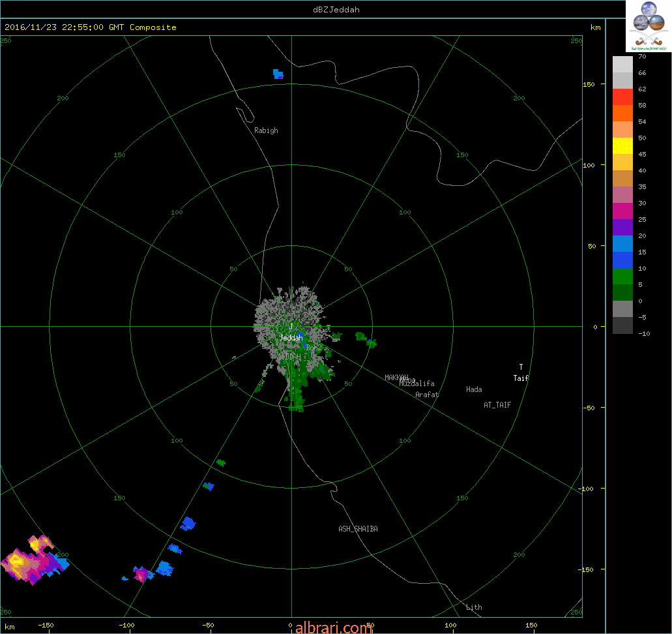Click the AT_TAIF map label
This screenshot has height=634, width=672.
pos(497,405)
